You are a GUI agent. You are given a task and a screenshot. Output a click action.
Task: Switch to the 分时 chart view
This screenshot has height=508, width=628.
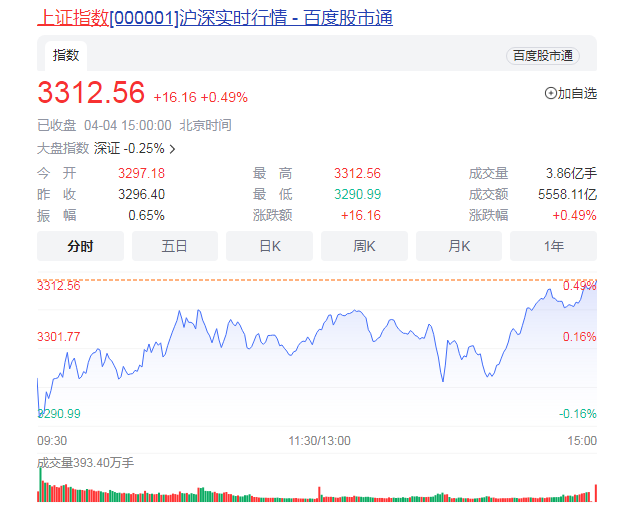point(80,246)
